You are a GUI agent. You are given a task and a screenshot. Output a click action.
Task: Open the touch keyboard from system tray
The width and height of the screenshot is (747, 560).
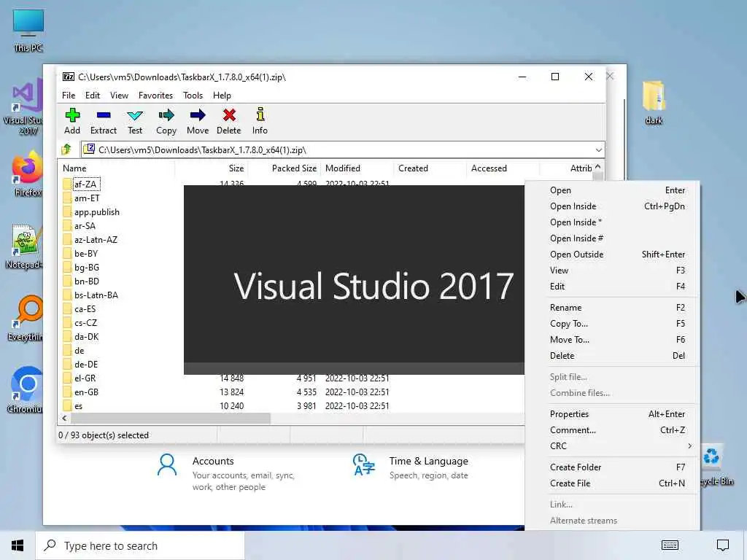tap(670, 545)
